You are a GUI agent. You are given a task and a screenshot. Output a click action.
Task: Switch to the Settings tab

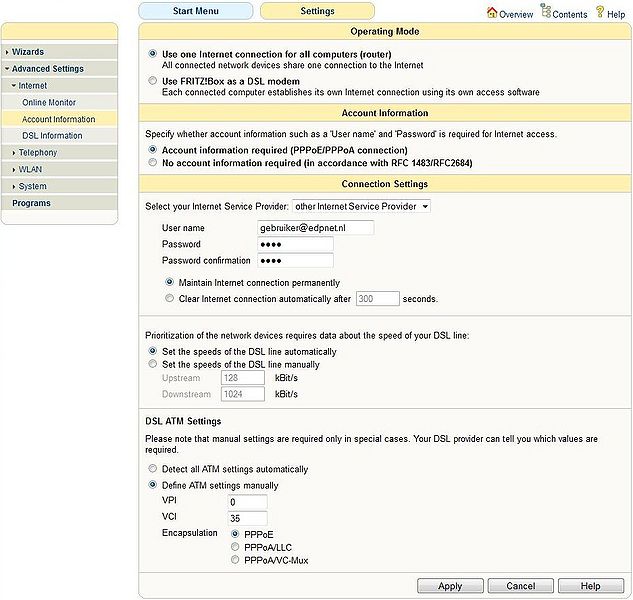[317, 11]
